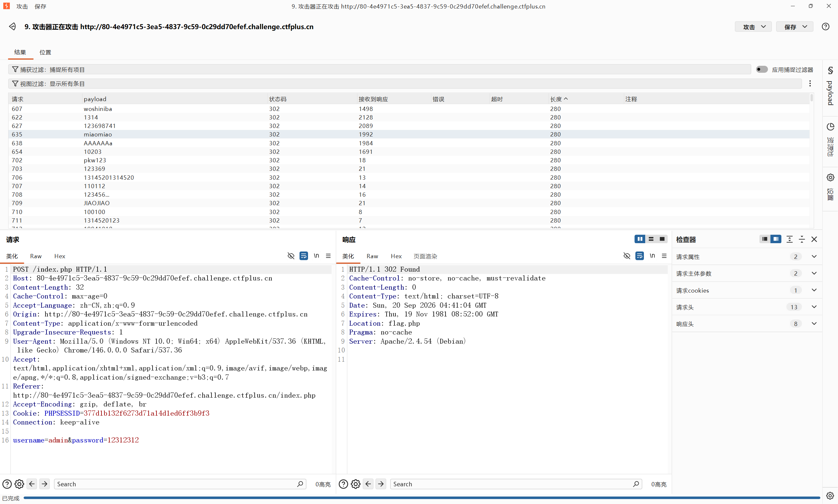Toggle hidden characters in response pane

point(627,256)
